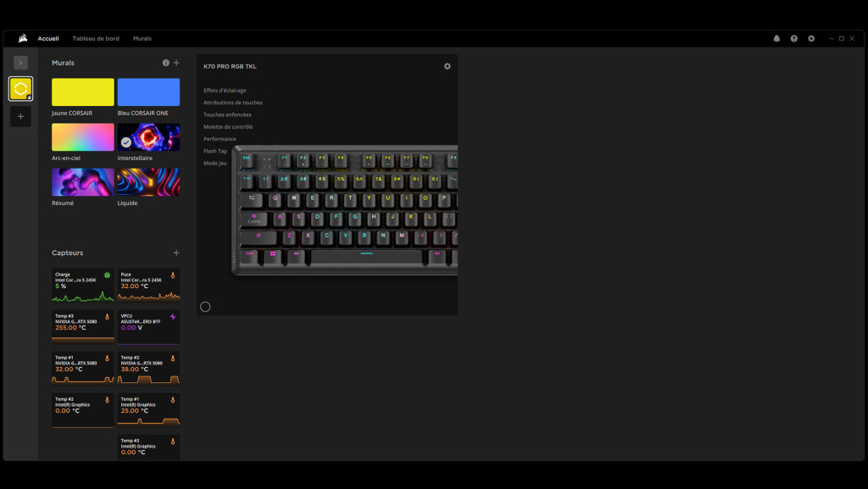This screenshot has height=489, width=868.
Task: Open the Murals info icon
Action: point(165,63)
